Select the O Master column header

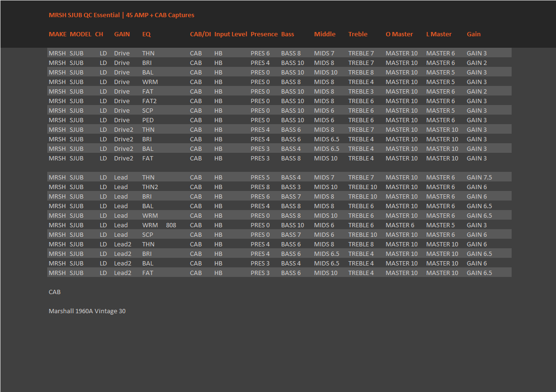click(x=399, y=34)
